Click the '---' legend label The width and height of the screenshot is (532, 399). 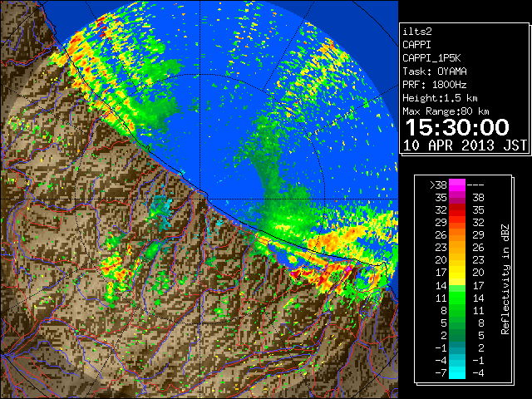475,185
